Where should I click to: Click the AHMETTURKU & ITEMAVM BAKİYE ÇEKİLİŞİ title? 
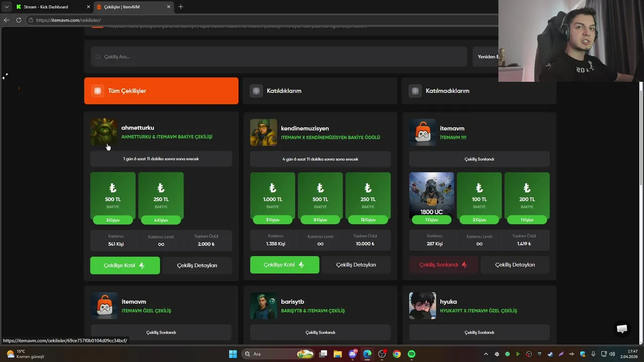(x=167, y=137)
